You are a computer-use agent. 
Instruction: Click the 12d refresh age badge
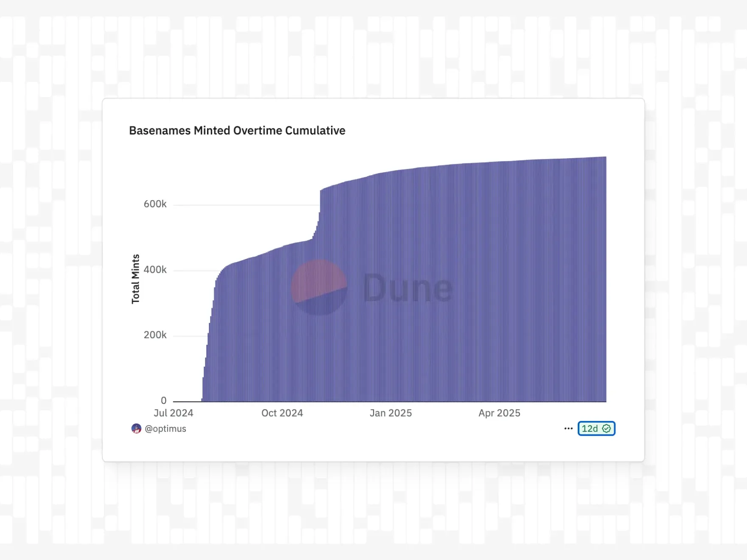(x=590, y=428)
